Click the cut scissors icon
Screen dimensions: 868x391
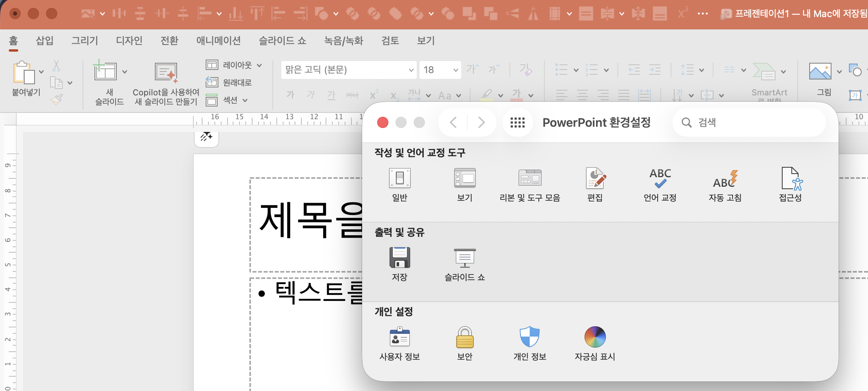(x=56, y=66)
